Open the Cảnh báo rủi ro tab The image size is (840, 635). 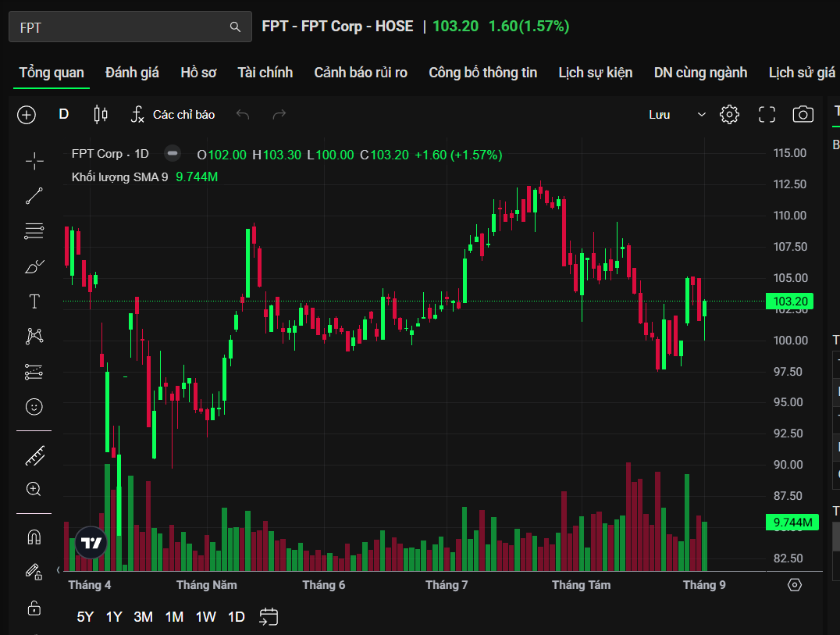click(361, 73)
